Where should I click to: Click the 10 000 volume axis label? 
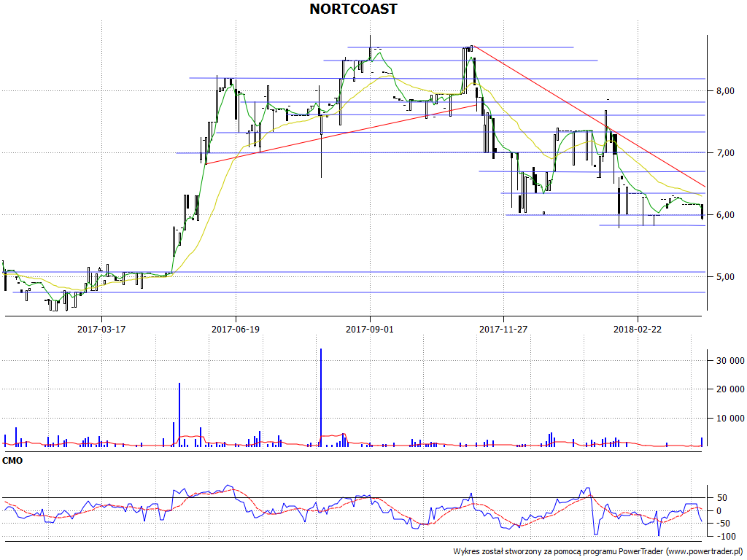point(730,419)
